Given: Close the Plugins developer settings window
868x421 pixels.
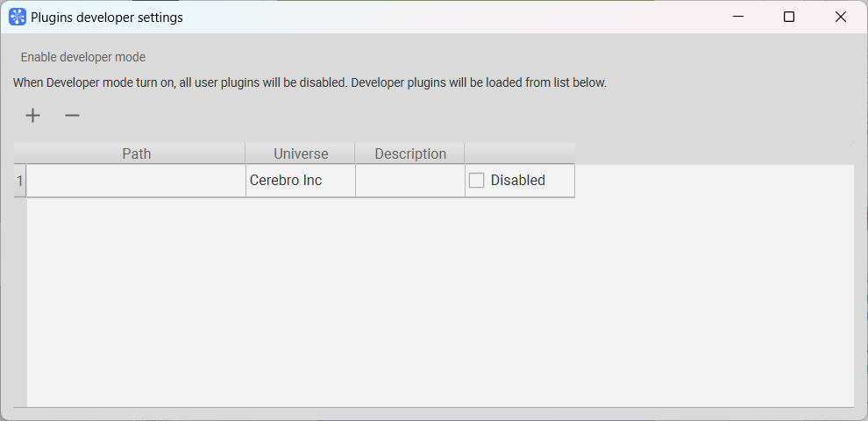Looking at the screenshot, I should pyautogui.click(x=840, y=18).
